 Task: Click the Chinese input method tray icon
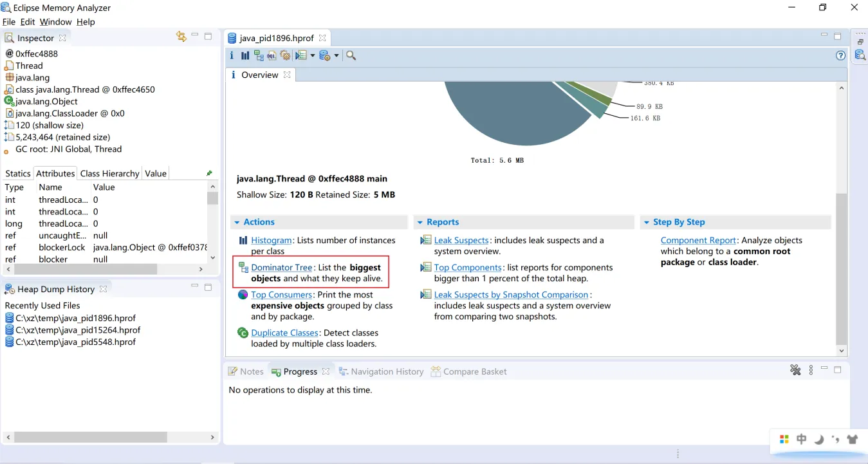coord(802,440)
